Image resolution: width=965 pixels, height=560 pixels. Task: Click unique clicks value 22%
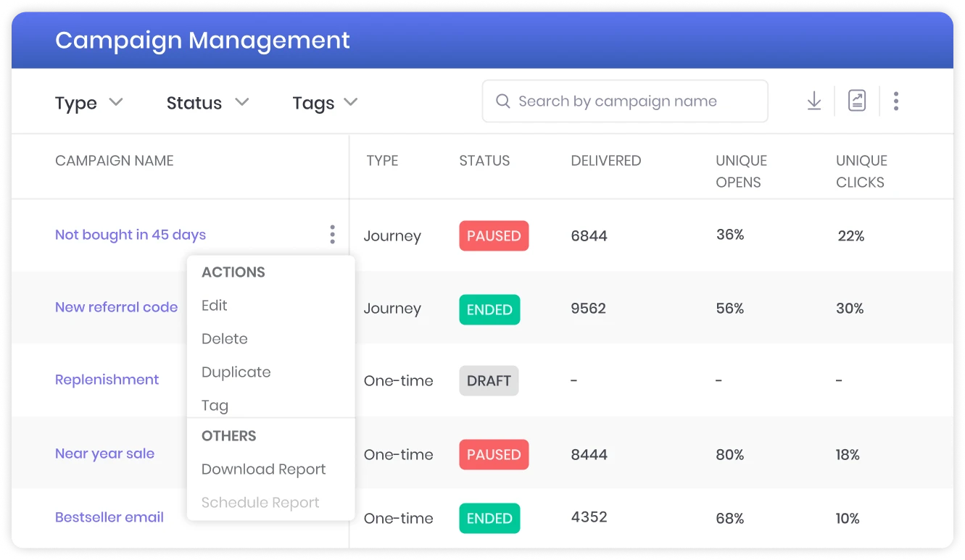coord(850,236)
